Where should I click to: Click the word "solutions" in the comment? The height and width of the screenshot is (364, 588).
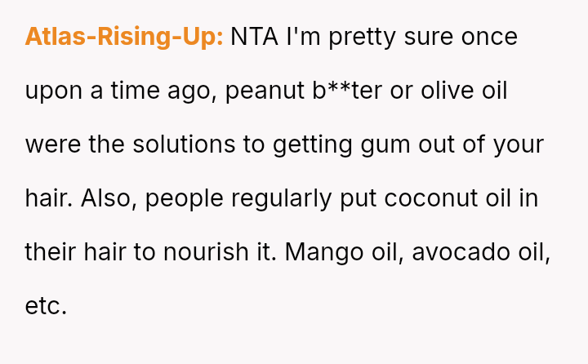point(184,144)
